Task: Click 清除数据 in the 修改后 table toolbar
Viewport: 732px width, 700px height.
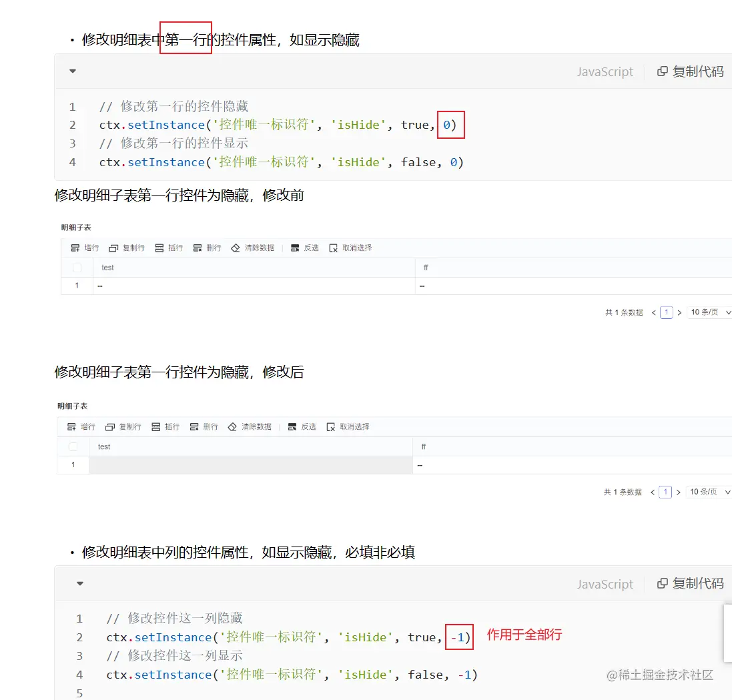Action: pyautogui.click(x=250, y=427)
